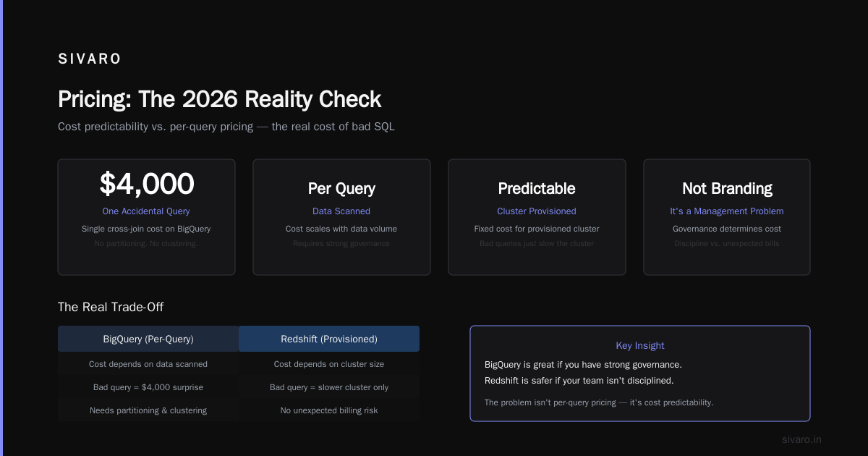Click "No unexpected billing risk" cell
This screenshot has width=868, height=456.
329,410
